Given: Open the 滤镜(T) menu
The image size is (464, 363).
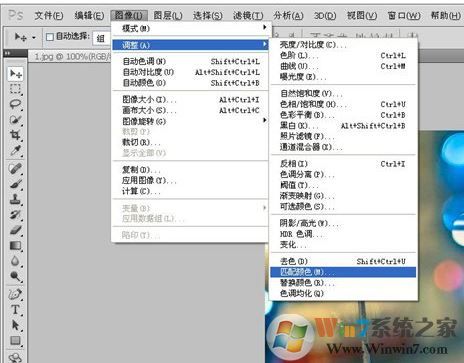Looking at the screenshot, I should pos(248,15).
